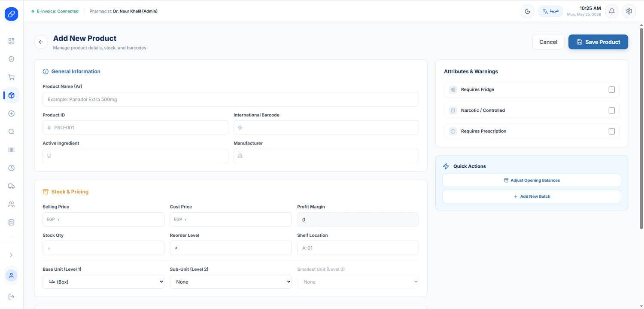Click the Profit Margin field

tap(358, 220)
